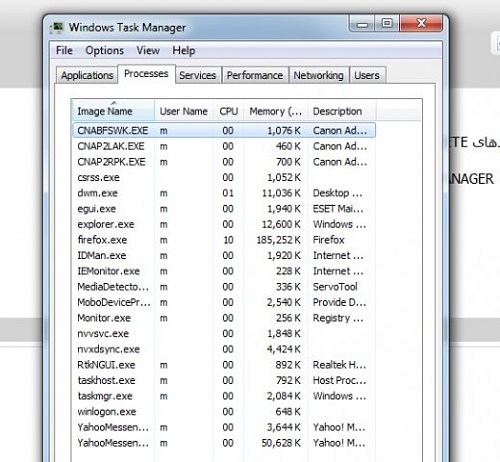Select the RtkNGUI.exe process

[224, 365]
